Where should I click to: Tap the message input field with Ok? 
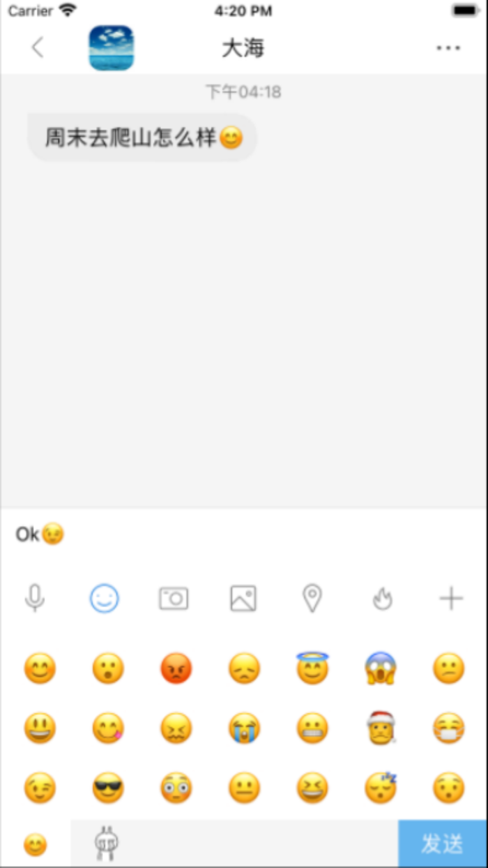click(x=244, y=535)
